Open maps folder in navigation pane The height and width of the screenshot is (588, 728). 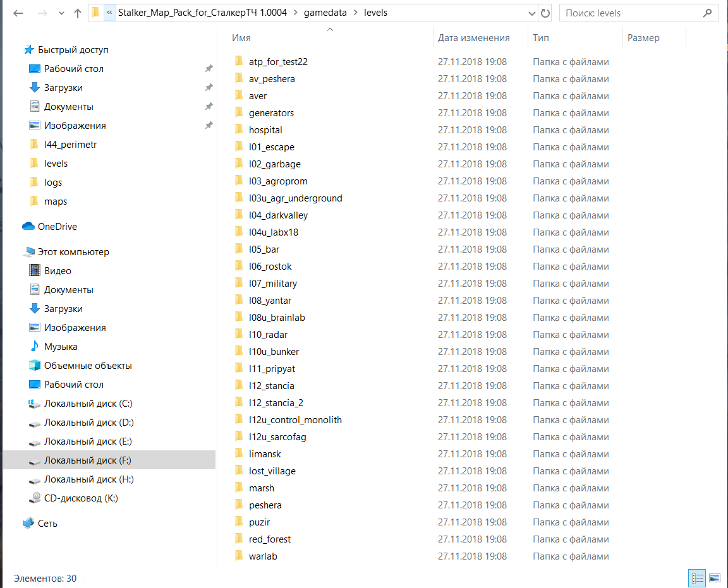(55, 201)
